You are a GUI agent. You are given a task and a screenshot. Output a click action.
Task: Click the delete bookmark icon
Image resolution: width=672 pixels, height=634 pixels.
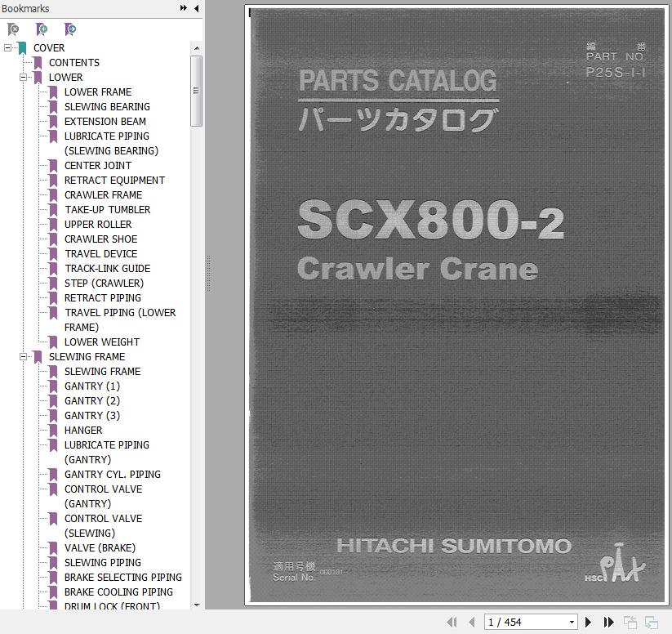pos(13,29)
